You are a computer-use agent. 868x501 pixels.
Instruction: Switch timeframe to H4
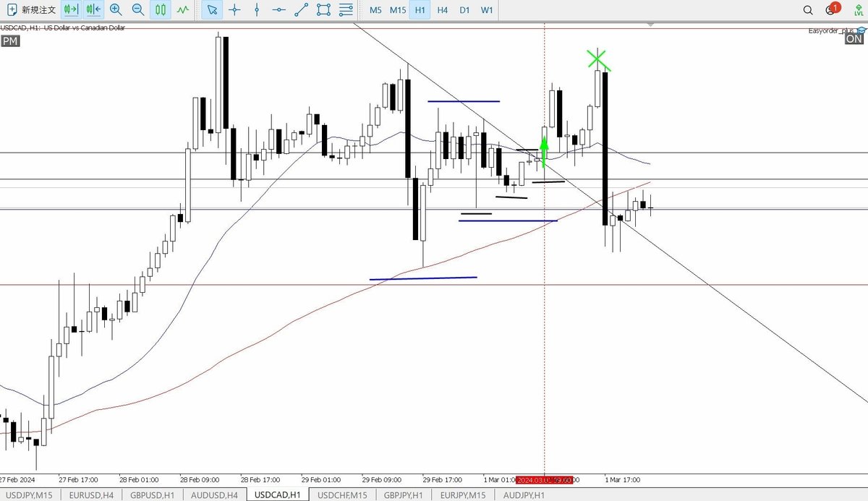tap(443, 10)
